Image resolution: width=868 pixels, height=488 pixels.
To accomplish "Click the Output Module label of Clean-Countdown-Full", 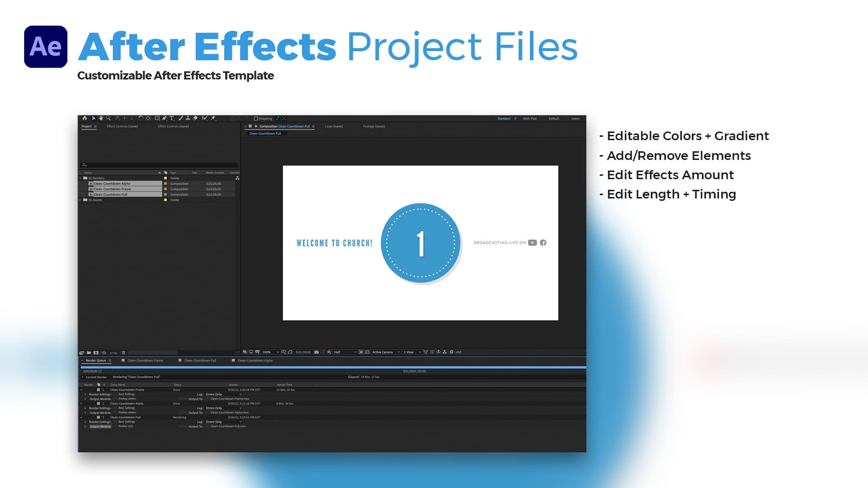I will [x=100, y=426].
